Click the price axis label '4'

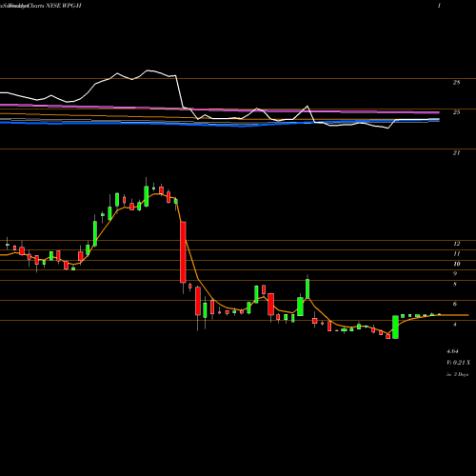point(455,325)
